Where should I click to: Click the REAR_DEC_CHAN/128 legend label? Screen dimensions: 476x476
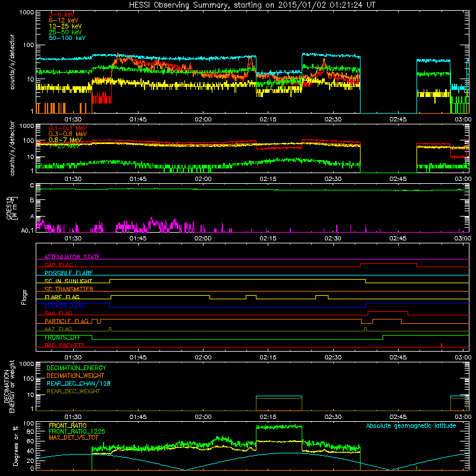(79, 383)
